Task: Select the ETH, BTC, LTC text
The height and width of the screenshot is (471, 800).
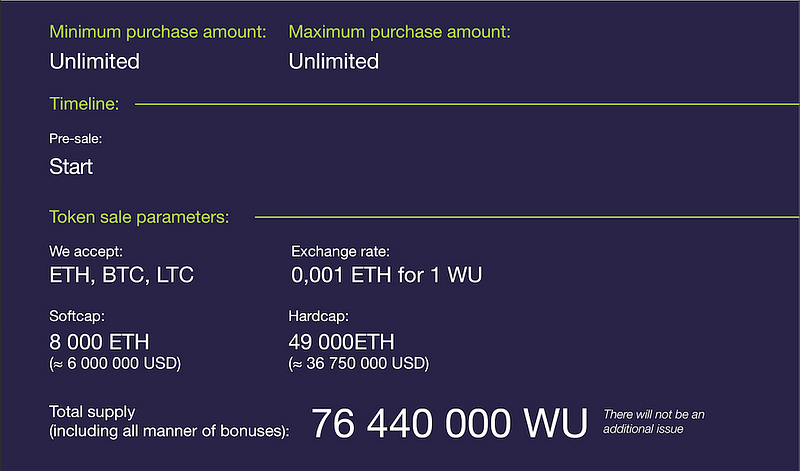Action: point(121,276)
